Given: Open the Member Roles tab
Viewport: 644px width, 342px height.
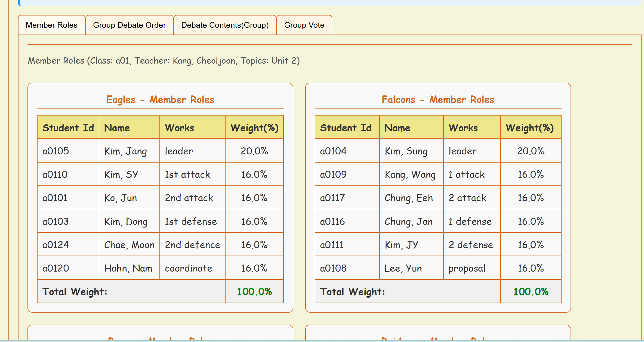Looking at the screenshot, I should (x=51, y=25).
